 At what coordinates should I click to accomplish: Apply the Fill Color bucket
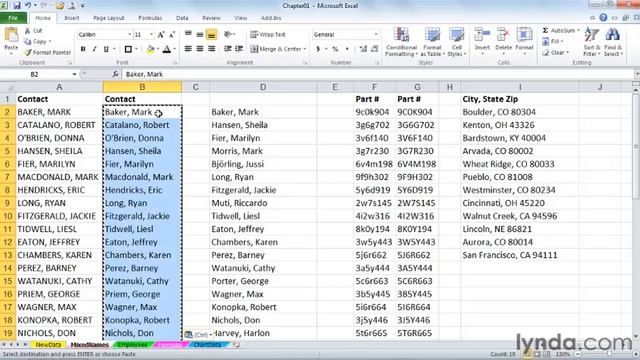click(x=150, y=49)
